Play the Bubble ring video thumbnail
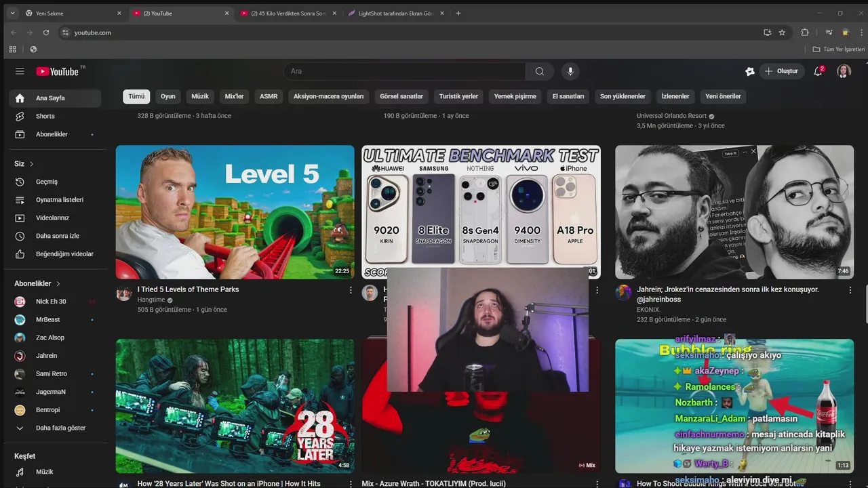This screenshot has height=488, width=868. click(734, 406)
